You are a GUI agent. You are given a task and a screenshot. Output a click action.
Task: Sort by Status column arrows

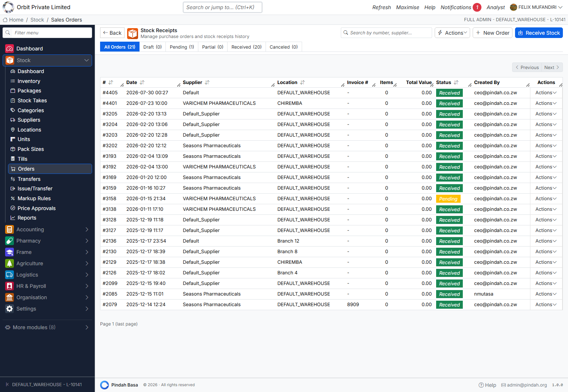(x=456, y=83)
